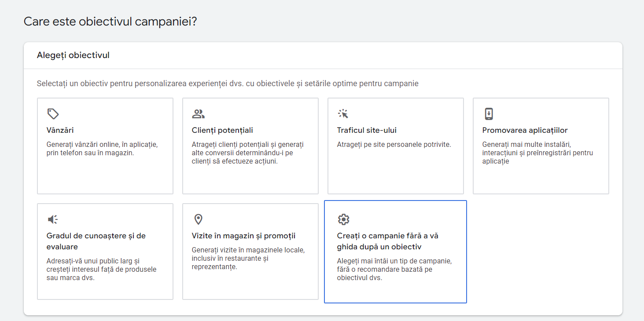Viewport: 644px width, 321px height.
Task: Click the 'Alegeți obiectivul' section header
Action: 73,55
